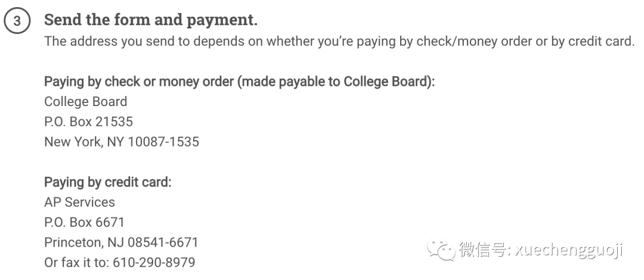Click the ZIP code 10087-1535
Image resolution: width=644 pixels, height=280 pixels.
pyautogui.click(x=163, y=142)
